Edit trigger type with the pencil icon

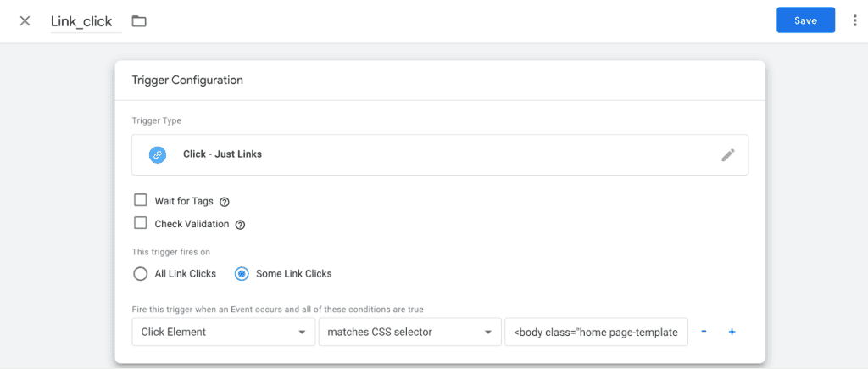click(x=727, y=154)
